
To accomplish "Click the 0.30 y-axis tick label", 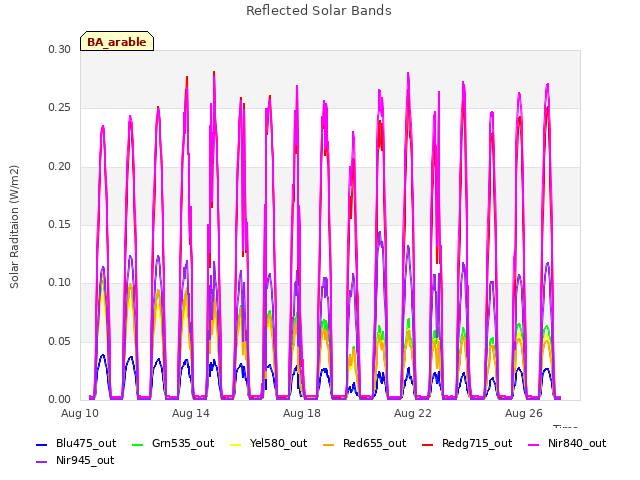I will coord(60,49).
